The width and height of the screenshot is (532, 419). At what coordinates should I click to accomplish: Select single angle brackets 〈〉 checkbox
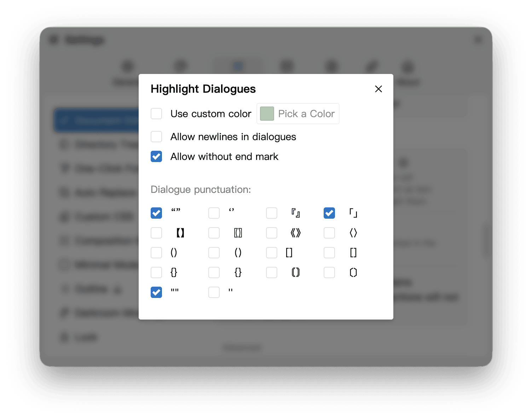(329, 233)
